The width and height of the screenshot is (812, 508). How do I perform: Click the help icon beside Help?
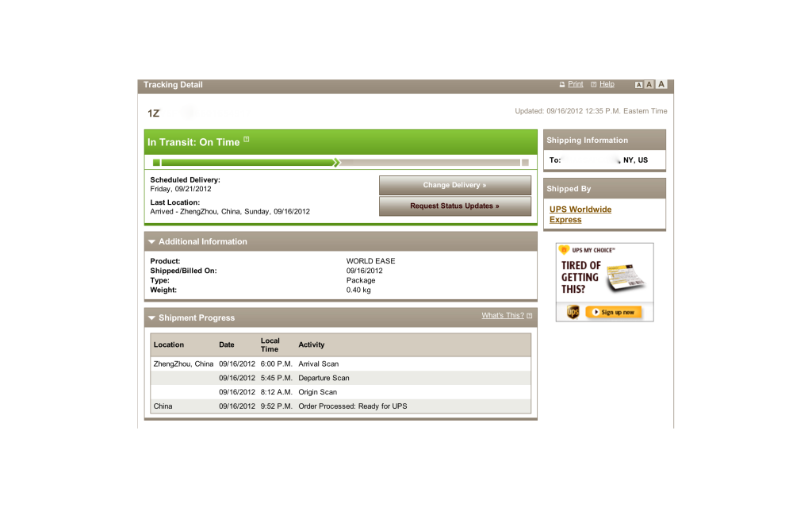[x=593, y=84]
